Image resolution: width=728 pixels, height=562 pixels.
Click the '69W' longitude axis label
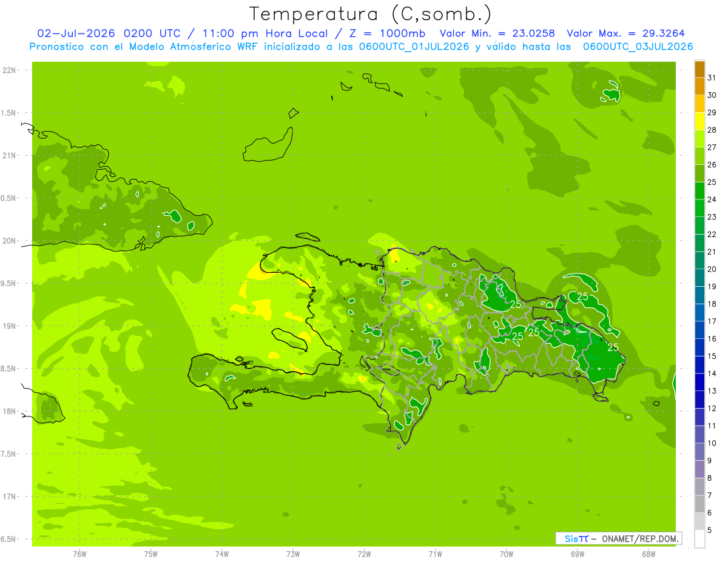click(x=578, y=554)
